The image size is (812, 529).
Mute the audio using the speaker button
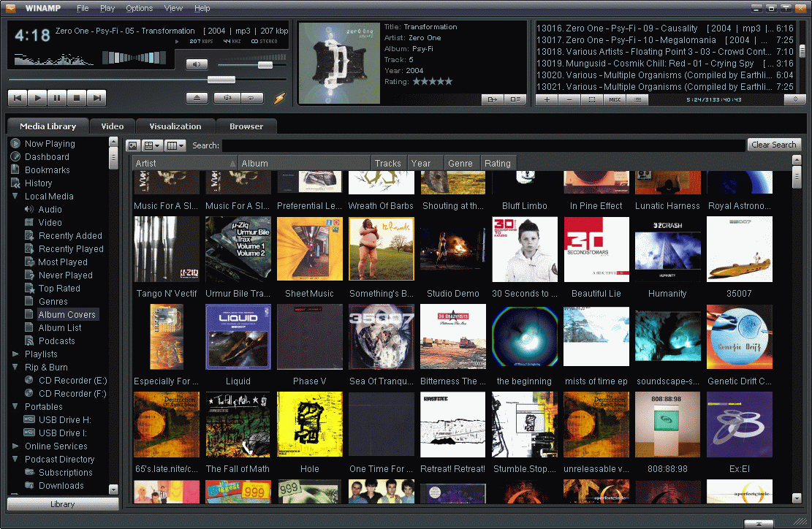click(197, 65)
